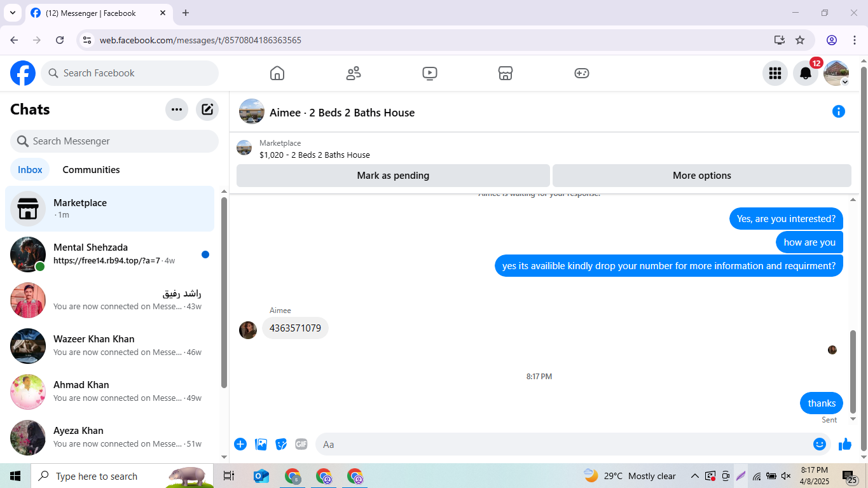Open Chrome profile icon
868x488 pixels.
click(832, 40)
